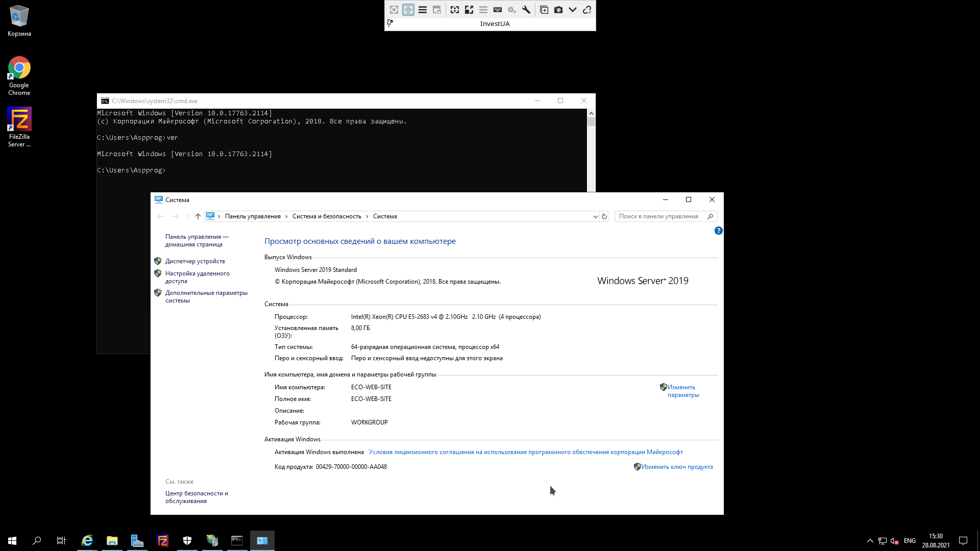Expand the address bar history dropdown
Viewport: 980px width, 551px height.
point(595,216)
